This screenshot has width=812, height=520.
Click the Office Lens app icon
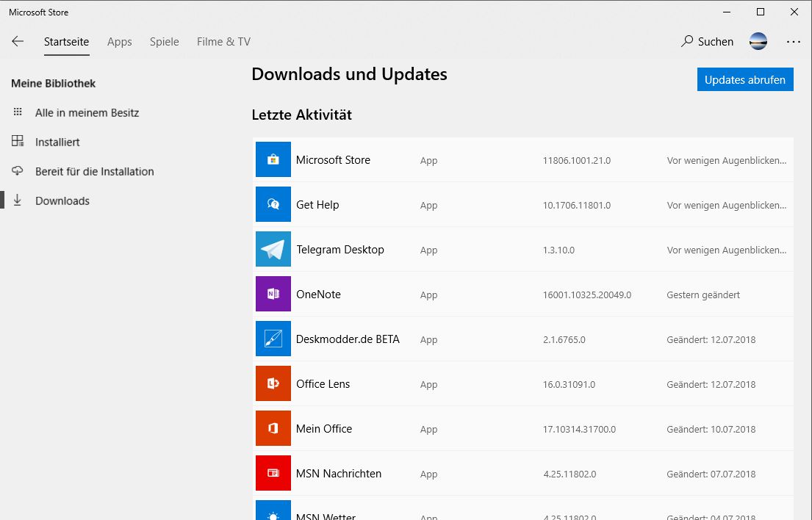[x=273, y=383]
